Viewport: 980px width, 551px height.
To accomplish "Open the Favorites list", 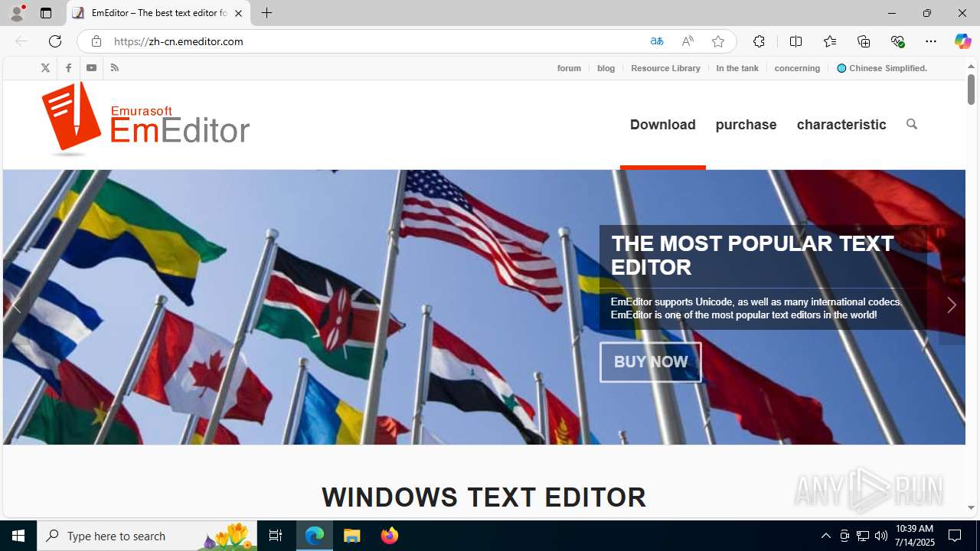I will [x=830, y=41].
